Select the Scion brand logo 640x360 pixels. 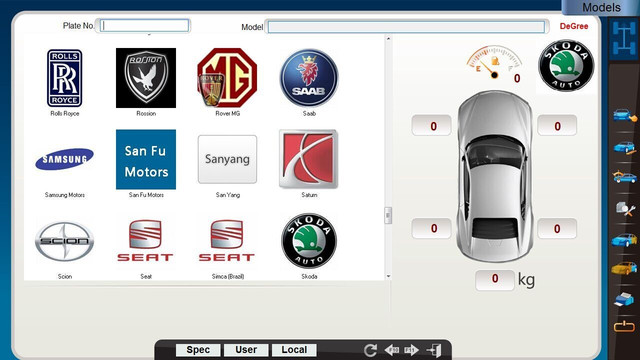[64, 241]
